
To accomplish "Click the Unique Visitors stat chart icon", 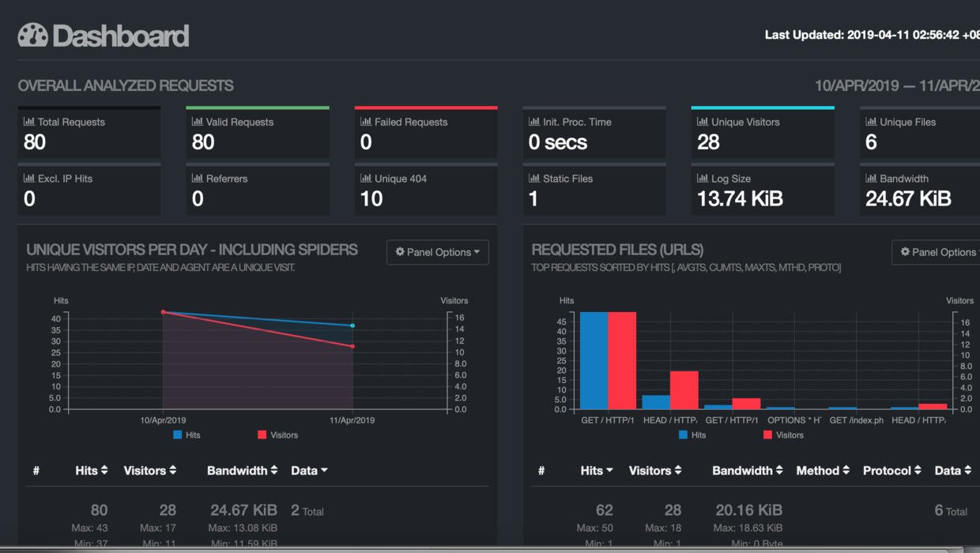I will [x=703, y=122].
